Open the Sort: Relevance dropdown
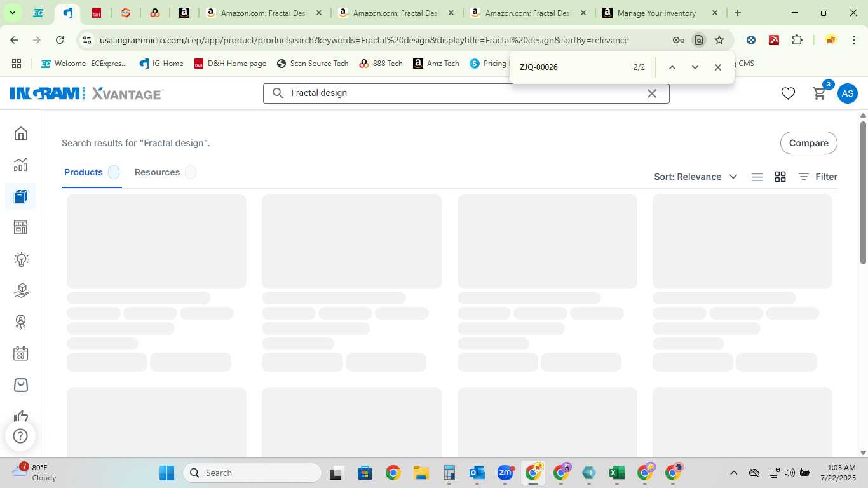868x488 pixels. click(x=696, y=177)
